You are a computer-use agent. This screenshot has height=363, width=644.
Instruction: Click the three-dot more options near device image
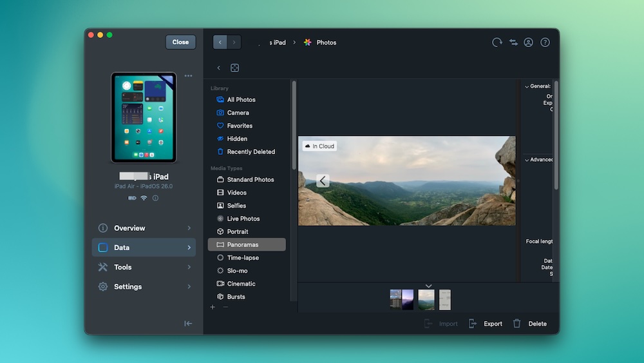click(188, 76)
